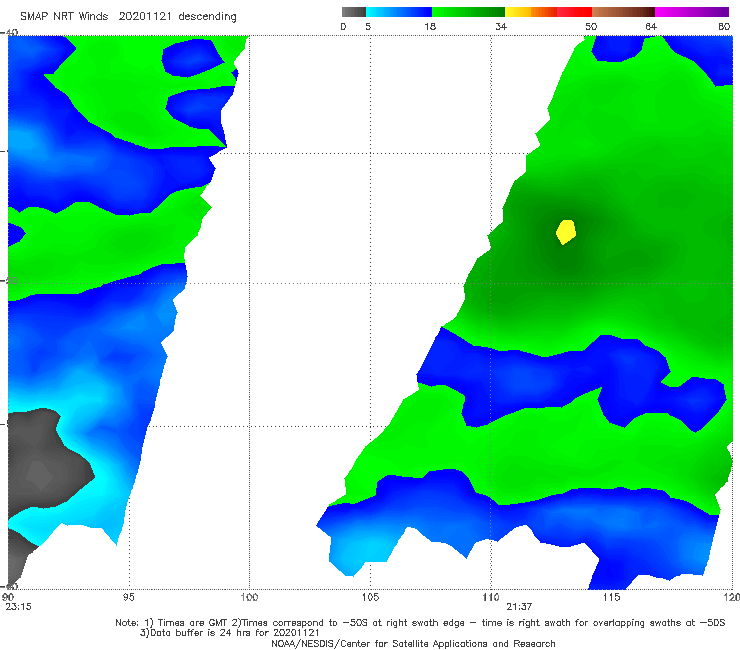Viewport: 740px width, 650px height.
Task: Click the longitude label '115'
Action: (612, 597)
